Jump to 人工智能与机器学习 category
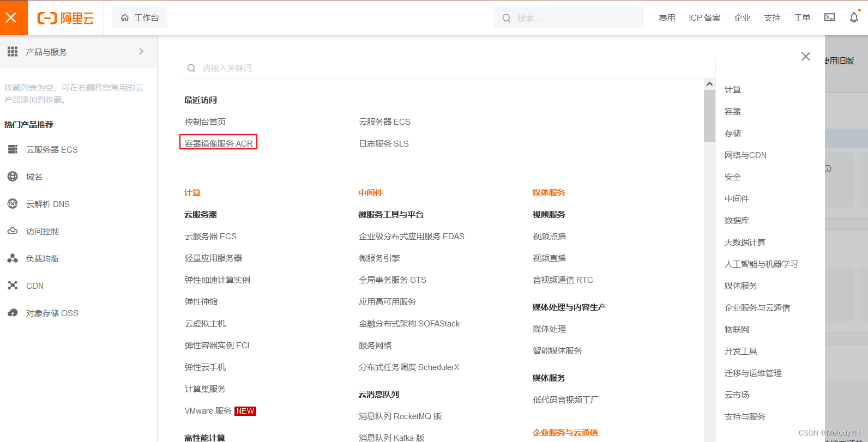This screenshot has height=442, width=868. [761, 264]
